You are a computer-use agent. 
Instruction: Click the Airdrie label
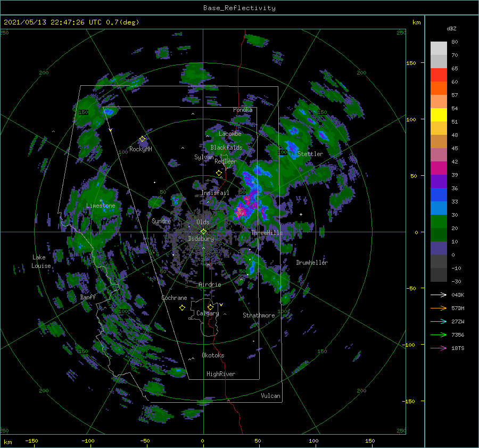click(210, 284)
